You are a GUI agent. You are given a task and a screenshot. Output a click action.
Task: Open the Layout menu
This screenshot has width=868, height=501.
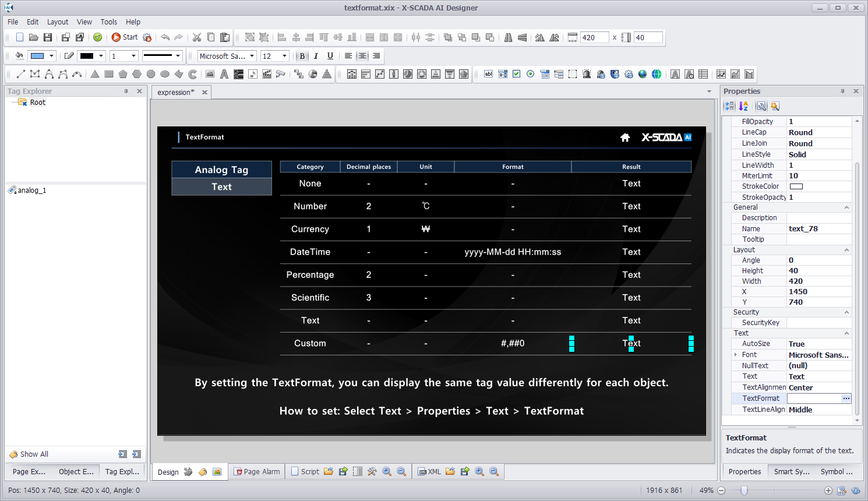58,22
